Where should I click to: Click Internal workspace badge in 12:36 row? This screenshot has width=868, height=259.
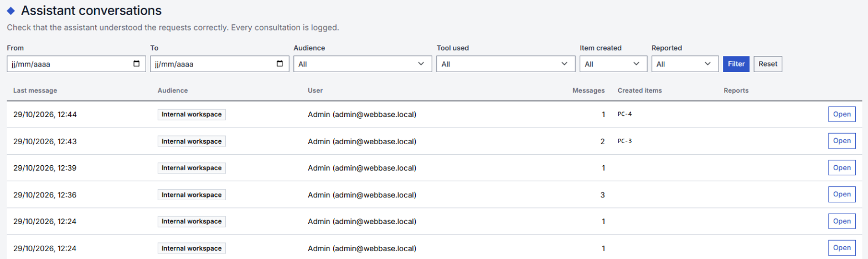pos(192,195)
